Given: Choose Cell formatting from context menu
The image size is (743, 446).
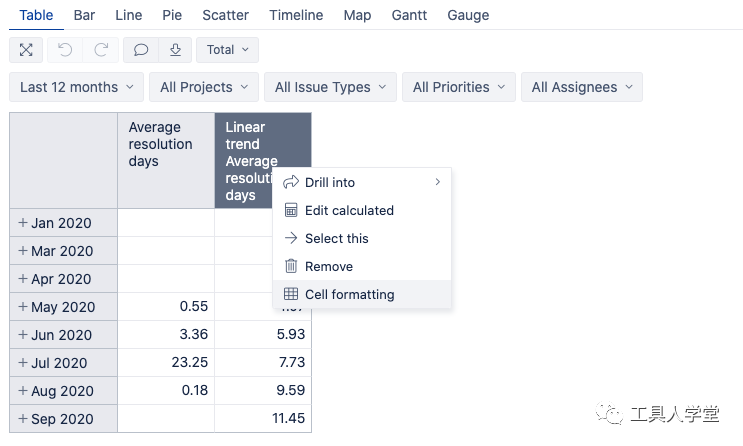Looking at the screenshot, I should click(x=362, y=294).
